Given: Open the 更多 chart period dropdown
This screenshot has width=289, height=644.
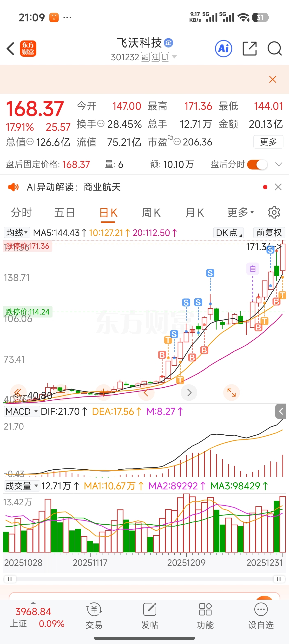Looking at the screenshot, I should coord(240,212).
